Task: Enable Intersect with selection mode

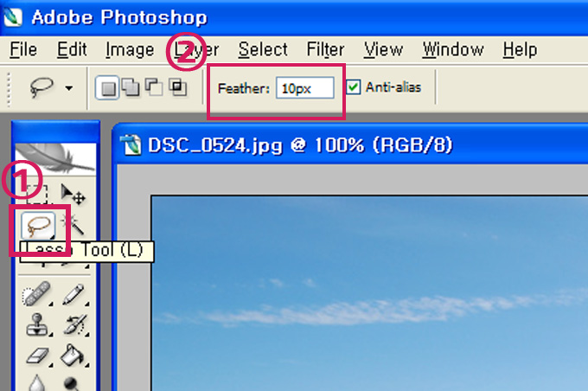Action: coord(177,87)
